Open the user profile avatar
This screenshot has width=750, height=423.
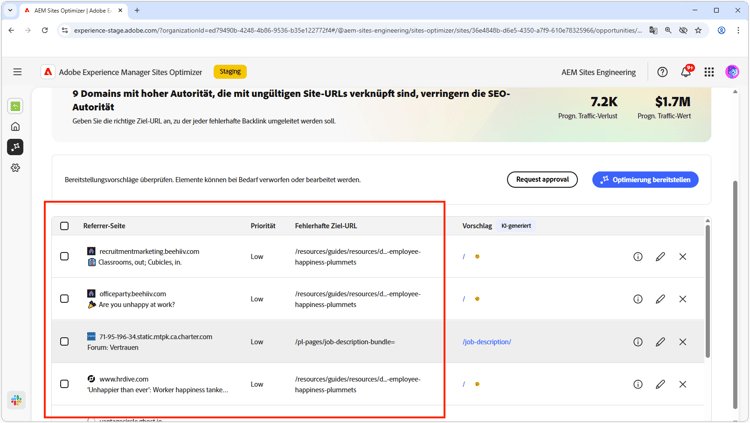point(732,72)
